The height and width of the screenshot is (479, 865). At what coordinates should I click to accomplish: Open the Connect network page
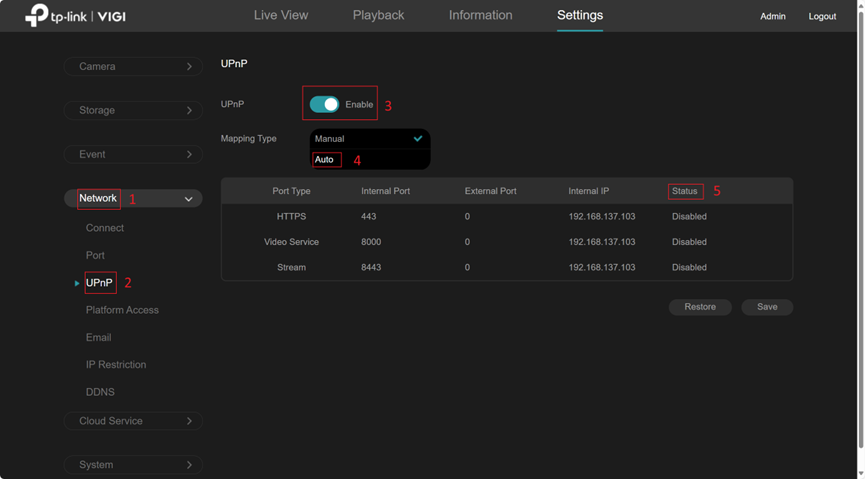pos(105,228)
